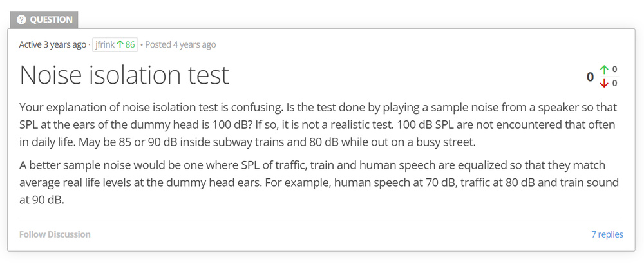
Task: Click the 'Noise isolation test' title
Action: (124, 75)
